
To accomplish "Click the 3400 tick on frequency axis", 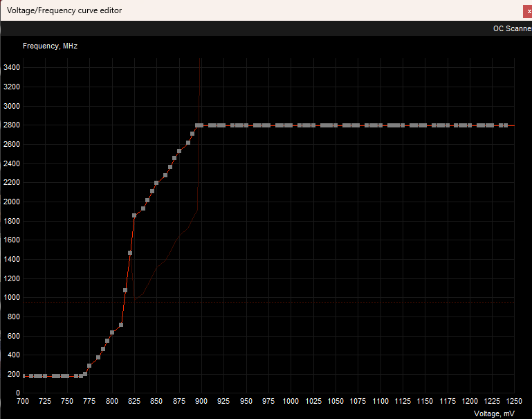I will (12, 68).
